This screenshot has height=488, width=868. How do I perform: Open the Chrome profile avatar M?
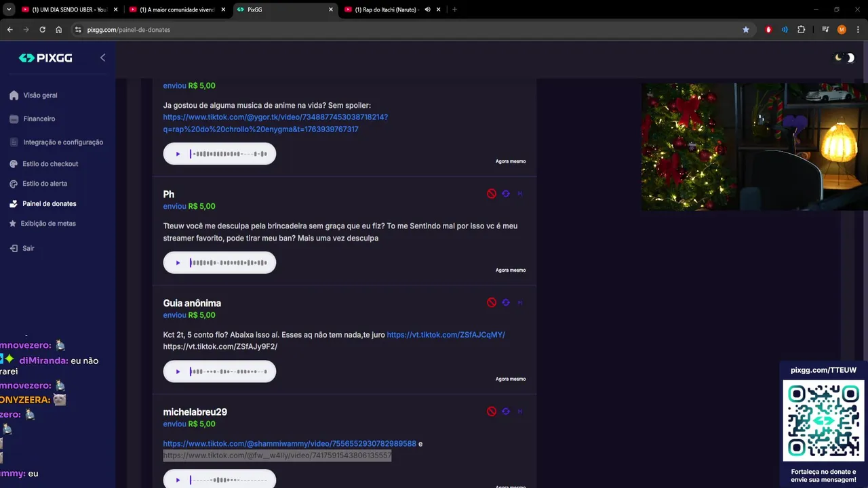842,30
